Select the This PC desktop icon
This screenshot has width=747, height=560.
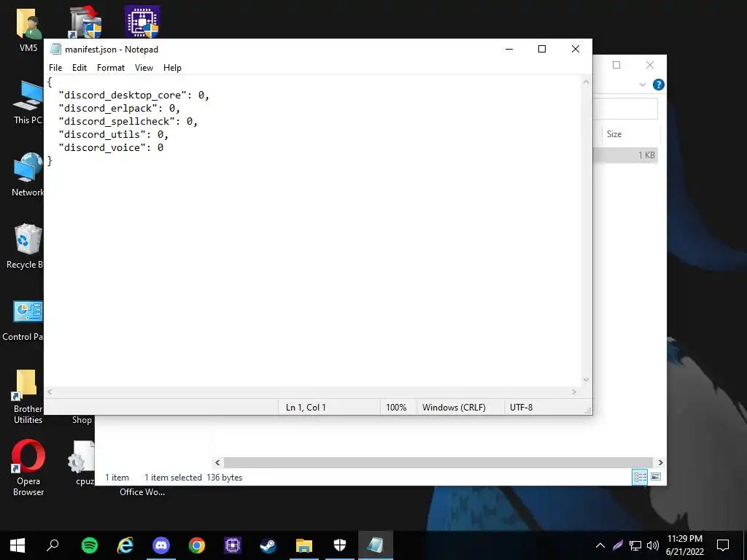point(28,102)
